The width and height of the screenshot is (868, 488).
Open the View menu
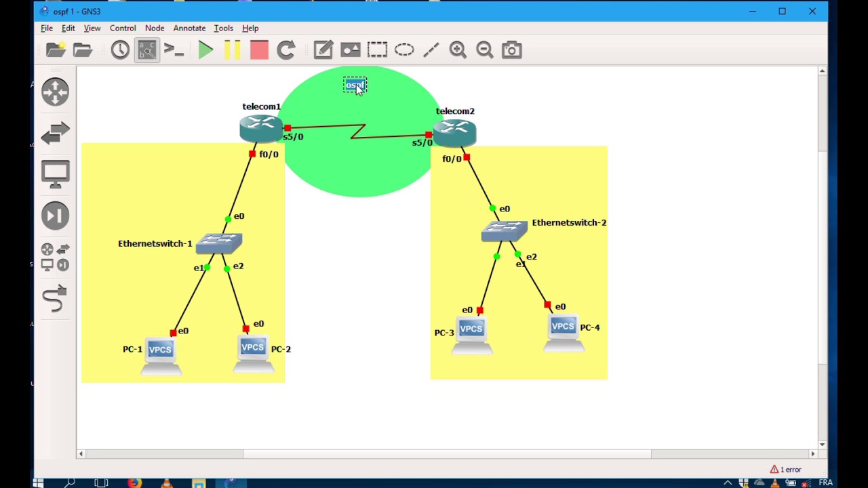click(92, 28)
